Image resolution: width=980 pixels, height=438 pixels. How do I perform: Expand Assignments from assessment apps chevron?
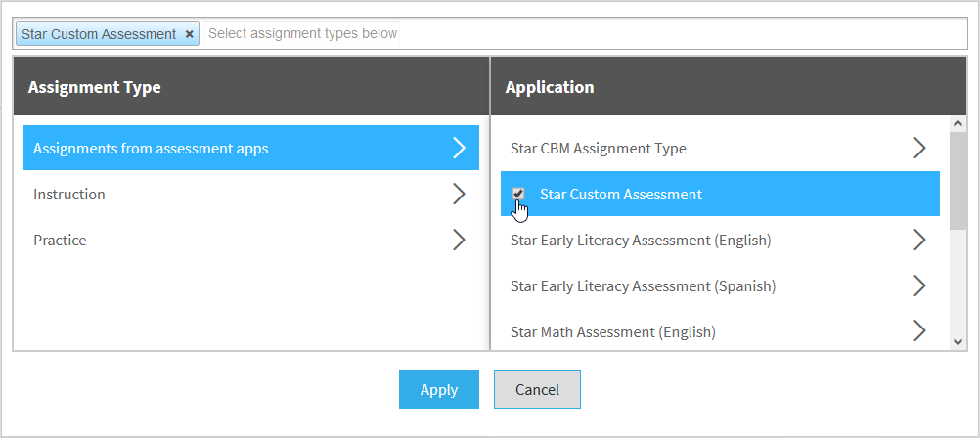[460, 148]
